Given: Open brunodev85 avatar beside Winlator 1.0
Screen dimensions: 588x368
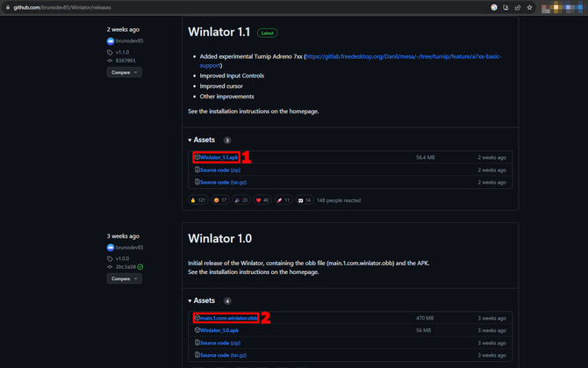Looking at the screenshot, I should (111, 248).
